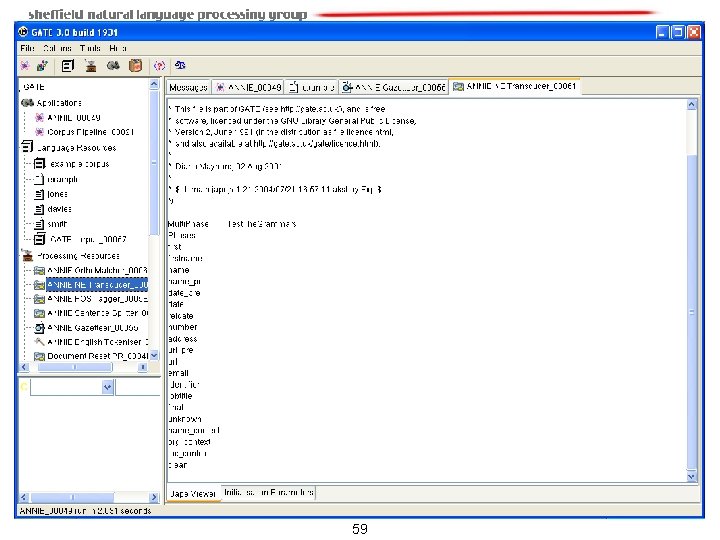Click the orange jar toolbar icon
Screen dimensions: 720x540
pyautogui.click(x=135, y=66)
